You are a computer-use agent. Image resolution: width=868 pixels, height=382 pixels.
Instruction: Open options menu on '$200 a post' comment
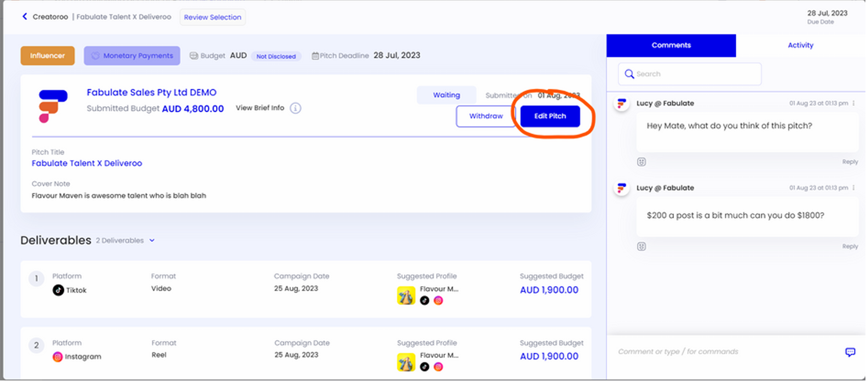coord(854,188)
